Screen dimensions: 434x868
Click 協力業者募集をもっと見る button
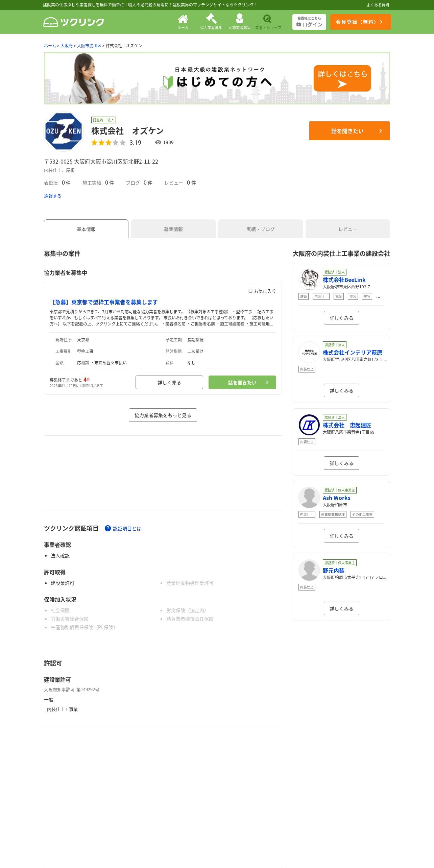[163, 415]
